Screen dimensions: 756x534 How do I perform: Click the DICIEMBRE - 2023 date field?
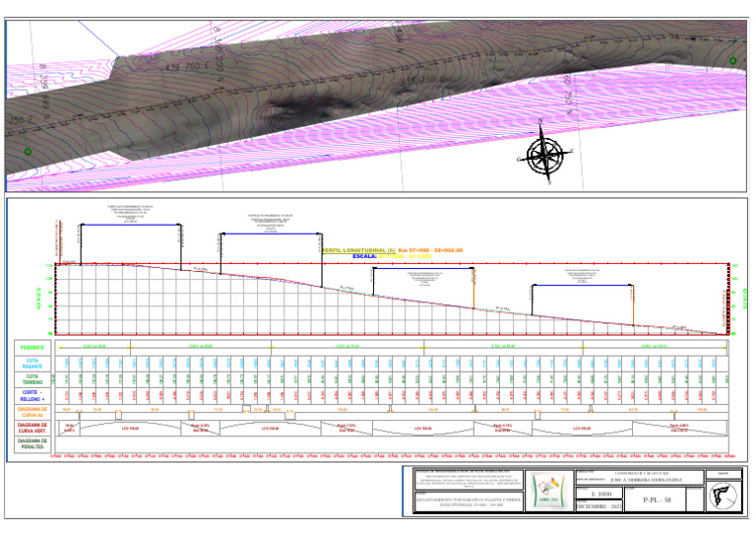pyautogui.click(x=599, y=506)
